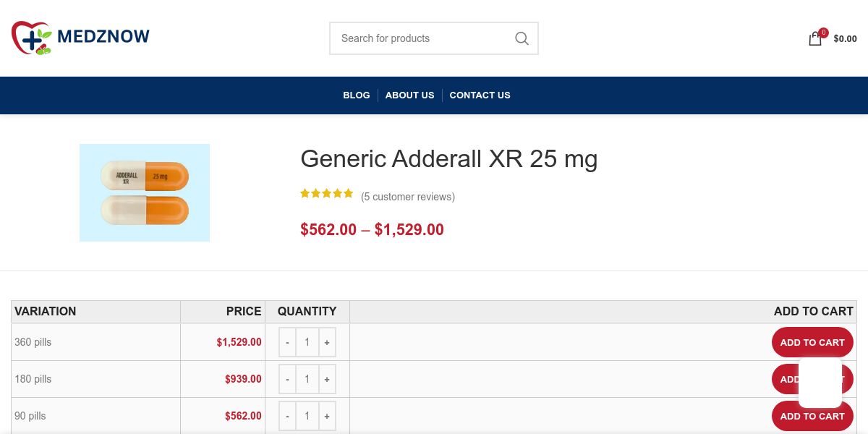Image resolution: width=868 pixels, height=434 pixels.
Task: Open the shopping cart bag icon
Action: 815,39
